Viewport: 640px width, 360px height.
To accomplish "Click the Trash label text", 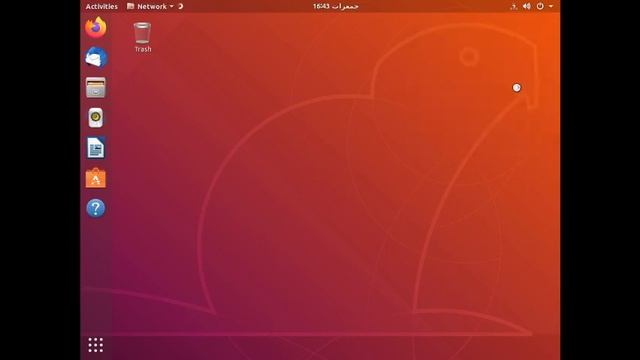I will coord(143,49).
